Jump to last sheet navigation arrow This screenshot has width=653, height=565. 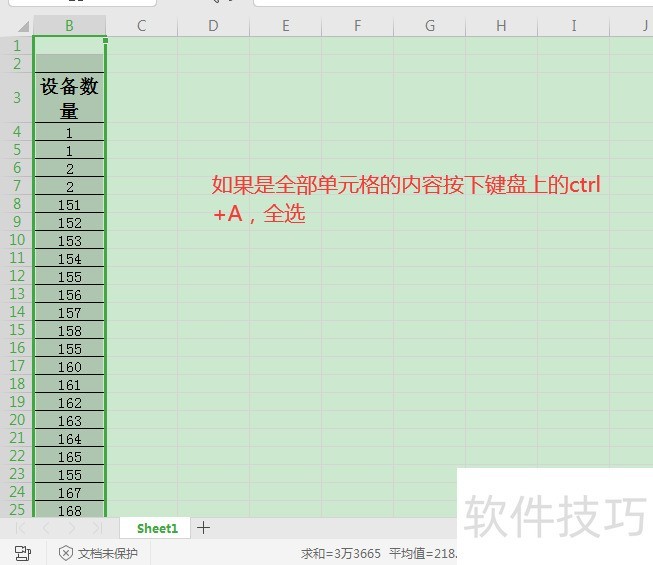97,528
